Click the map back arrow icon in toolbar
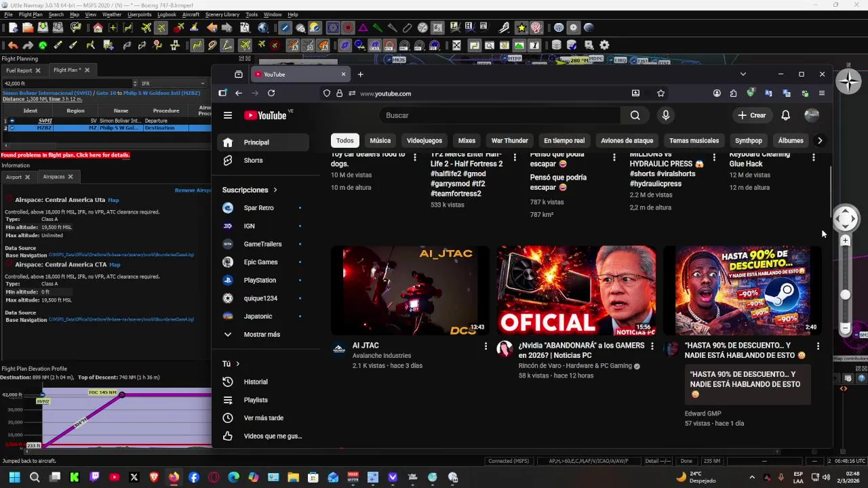The width and height of the screenshot is (868, 488). point(212,28)
